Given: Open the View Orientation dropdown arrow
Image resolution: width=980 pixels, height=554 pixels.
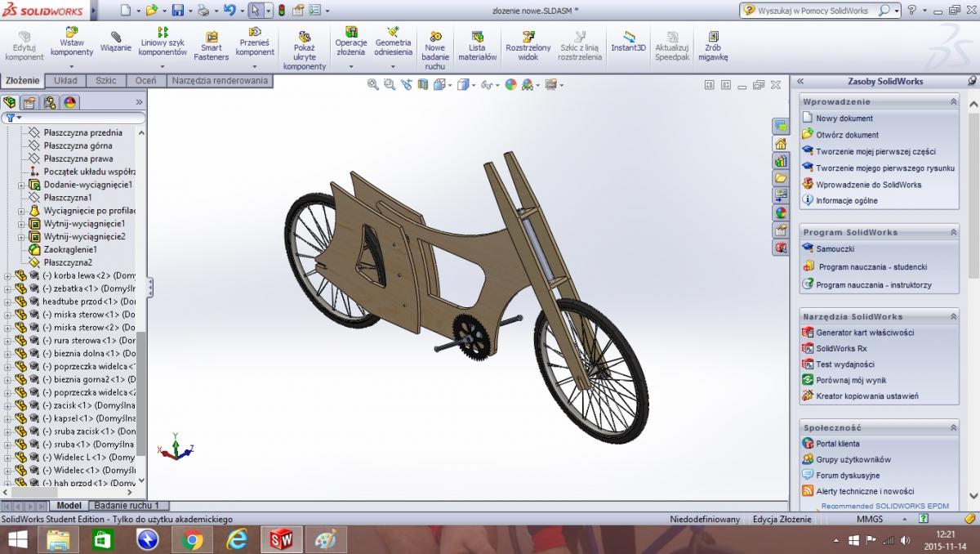Looking at the screenshot, I should (x=449, y=84).
